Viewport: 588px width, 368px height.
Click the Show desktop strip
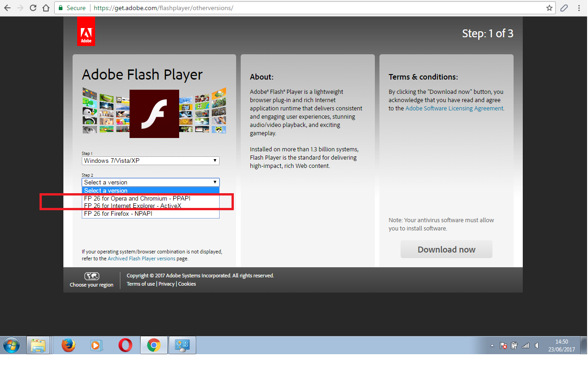tap(584, 345)
